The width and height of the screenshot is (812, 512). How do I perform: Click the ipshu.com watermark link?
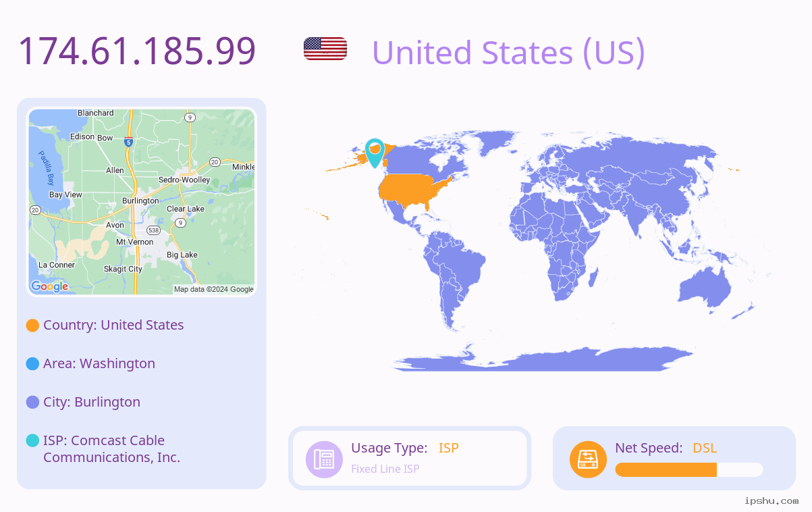772,501
